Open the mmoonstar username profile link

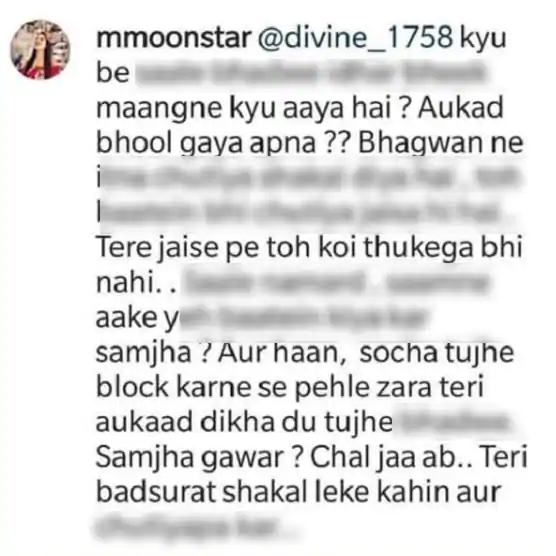tap(174, 38)
